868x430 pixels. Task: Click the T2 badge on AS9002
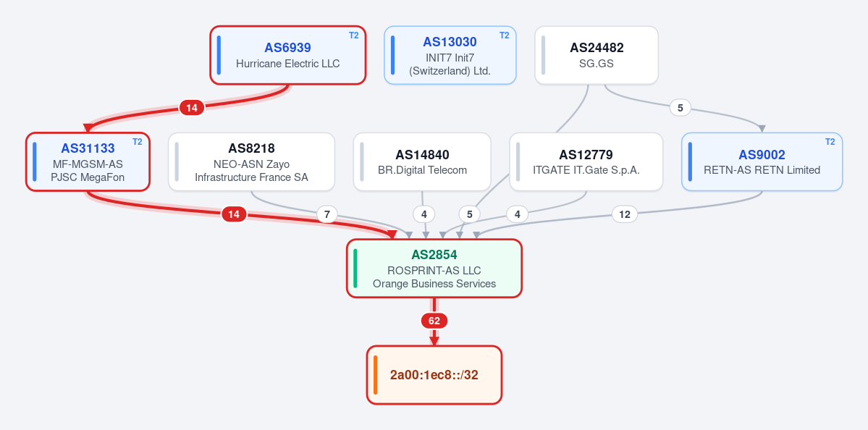pyautogui.click(x=830, y=142)
